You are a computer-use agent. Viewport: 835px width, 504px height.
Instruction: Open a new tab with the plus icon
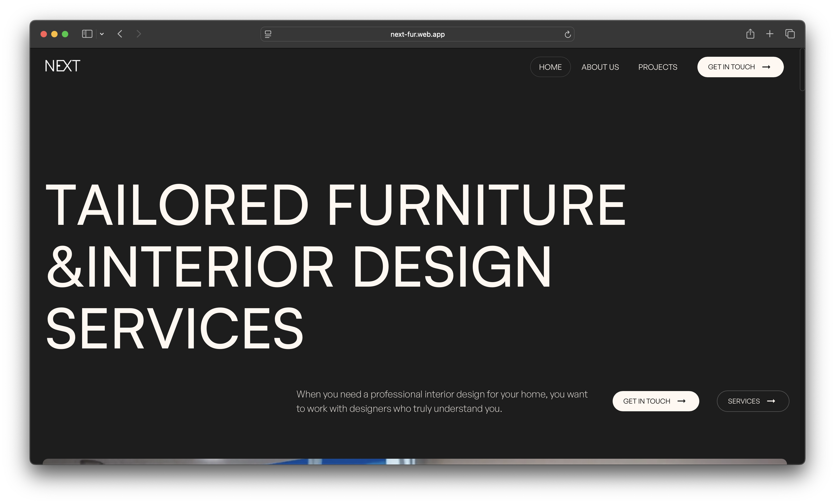click(770, 34)
